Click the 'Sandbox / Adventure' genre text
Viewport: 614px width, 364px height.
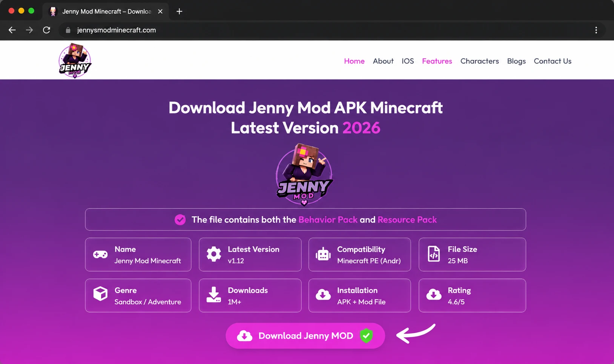pos(148,302)
